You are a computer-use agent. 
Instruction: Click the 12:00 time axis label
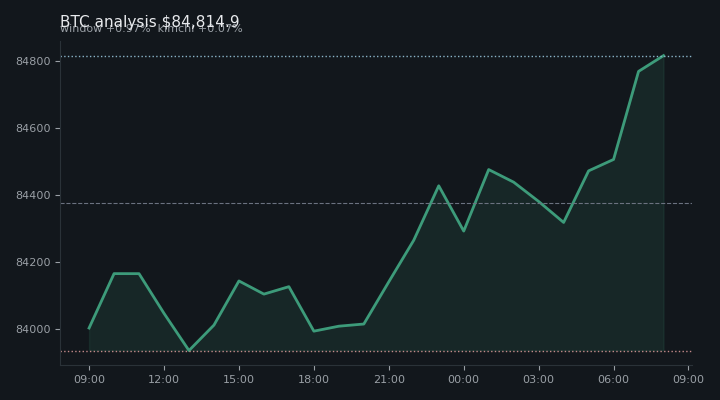click(164, 379)
